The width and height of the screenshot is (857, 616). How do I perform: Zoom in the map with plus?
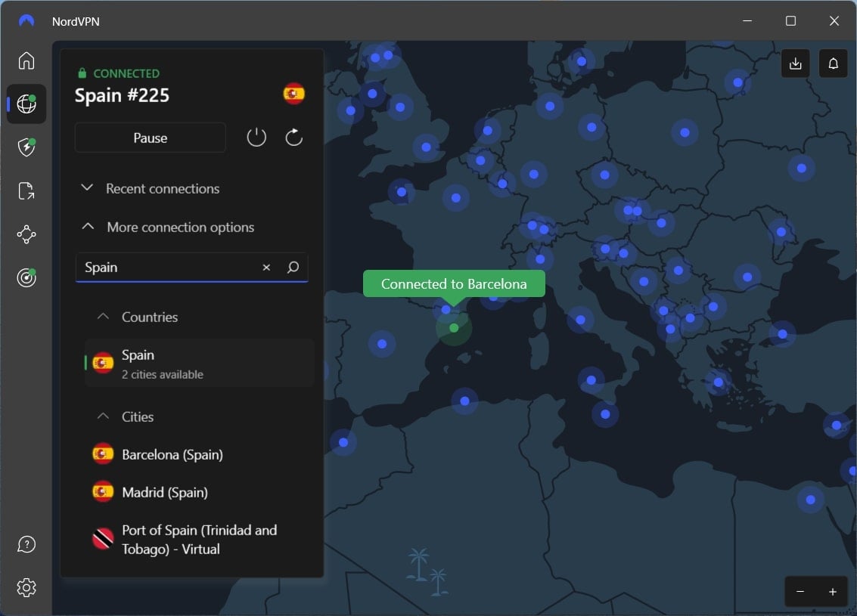pyautogui.click(x=832, y=591)
